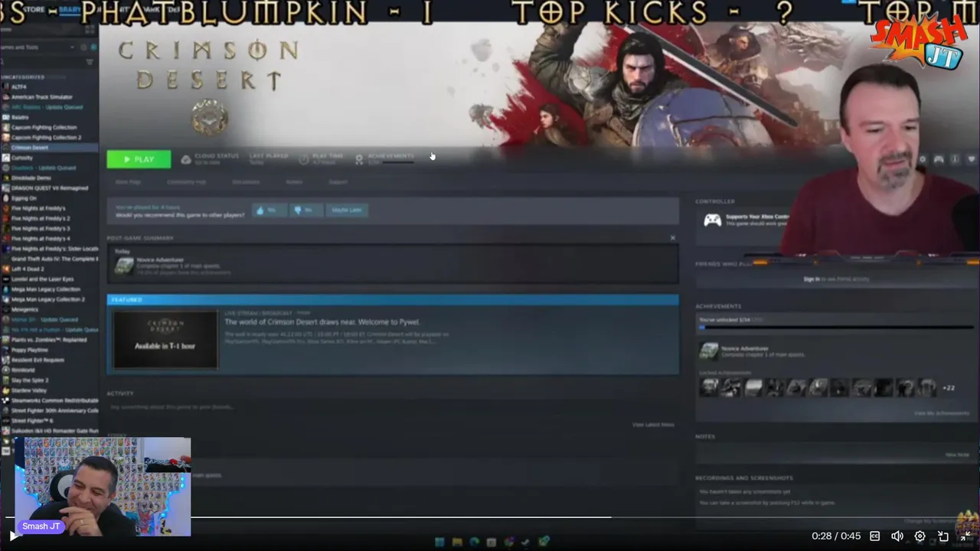This screenshot has width=980, height=551.
Task: Switch the library to collections grid view icon
Action: coord(90,29)
